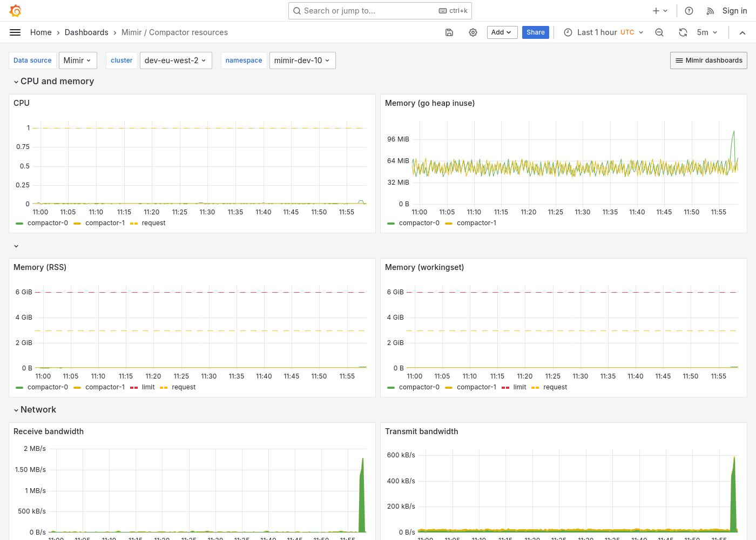Zoom out the time range with magnifier icon
Image resolution: width=756 pixels, height=540 pixels.
(659, 32)
